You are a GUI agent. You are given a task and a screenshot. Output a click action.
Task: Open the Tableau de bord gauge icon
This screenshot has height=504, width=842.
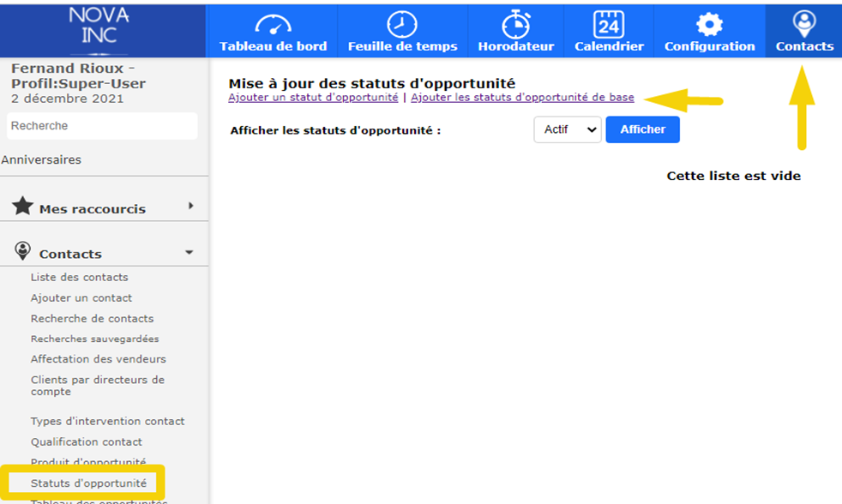[x=273, y=24]
